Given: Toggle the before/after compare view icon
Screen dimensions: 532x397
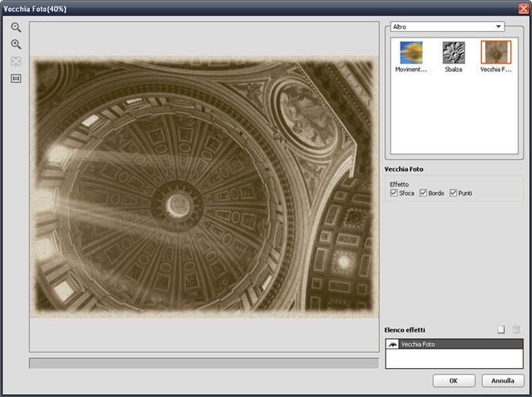Looking at the screenshot, I should click(16, 78).
